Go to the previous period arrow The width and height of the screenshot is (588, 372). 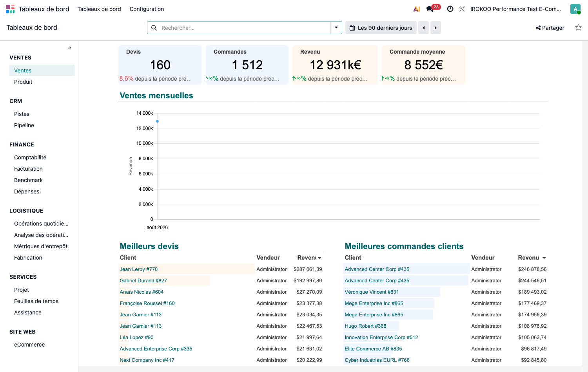[423, 28]
